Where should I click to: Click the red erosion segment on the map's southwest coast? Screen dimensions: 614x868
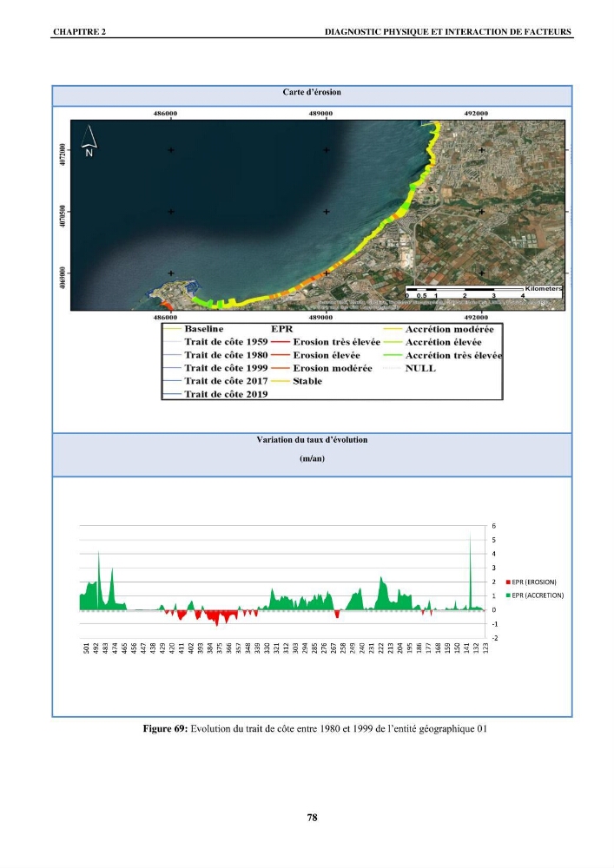point(166,305)
